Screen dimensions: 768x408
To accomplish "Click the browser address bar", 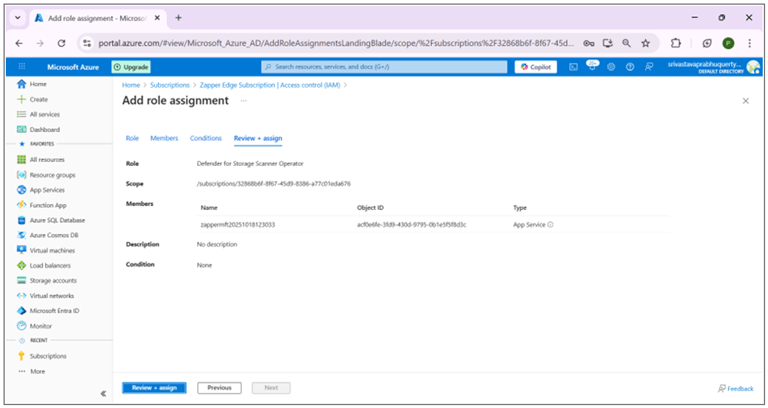I will (x=336, y=43).
